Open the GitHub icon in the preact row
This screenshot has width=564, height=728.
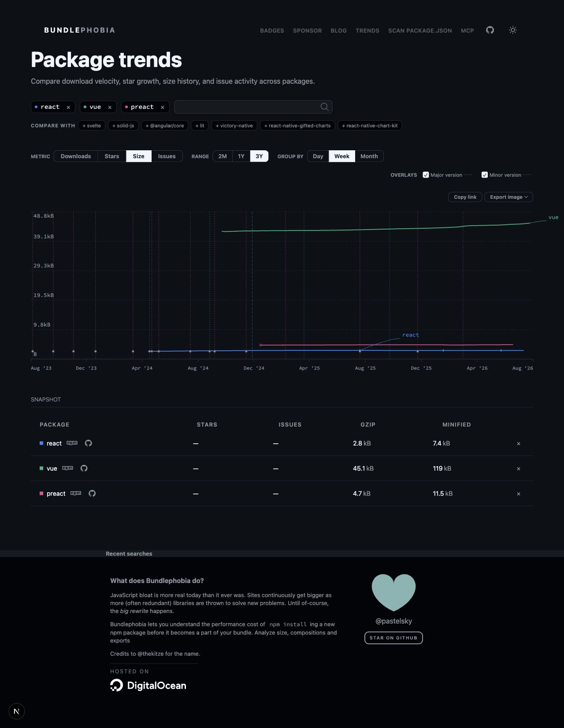(x=92, y=493)
